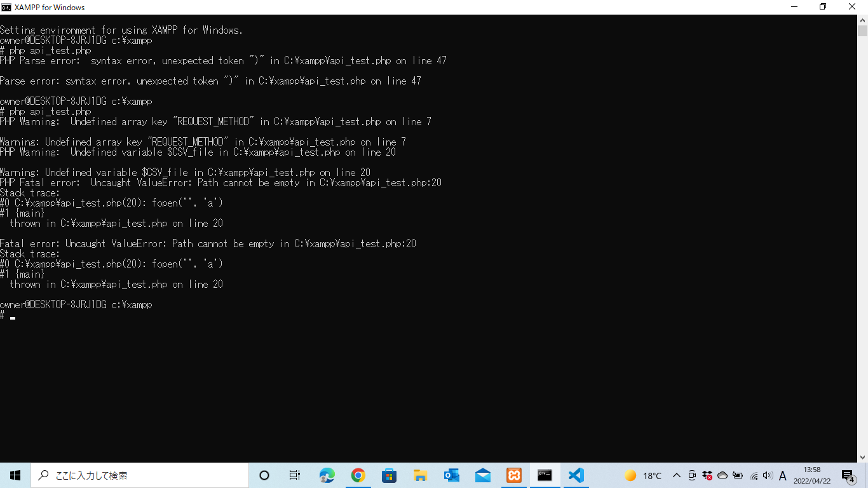
Task: Click the taskbar search box ここに入力して検索
Action: click(140, 475)
